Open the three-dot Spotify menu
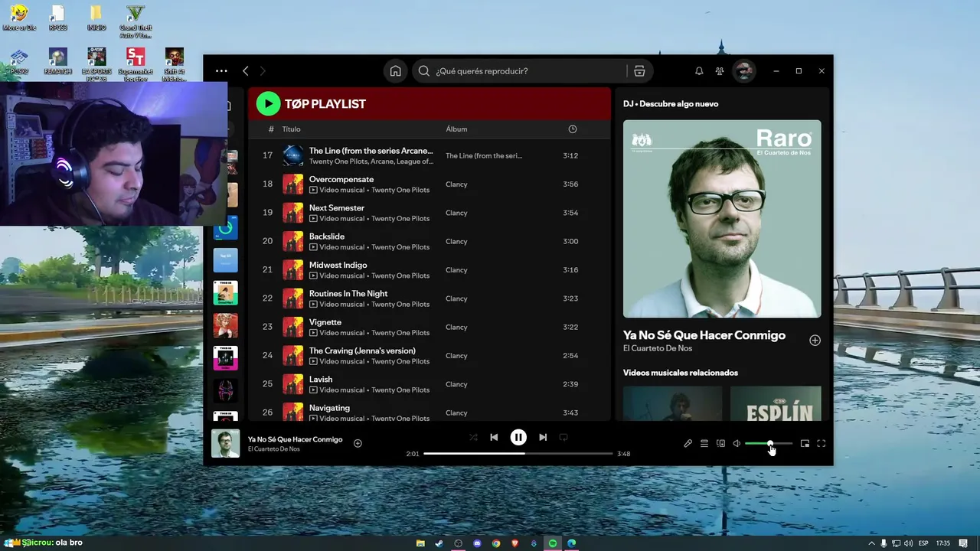Viewport: 980px width, 551px height. [221, 71]
